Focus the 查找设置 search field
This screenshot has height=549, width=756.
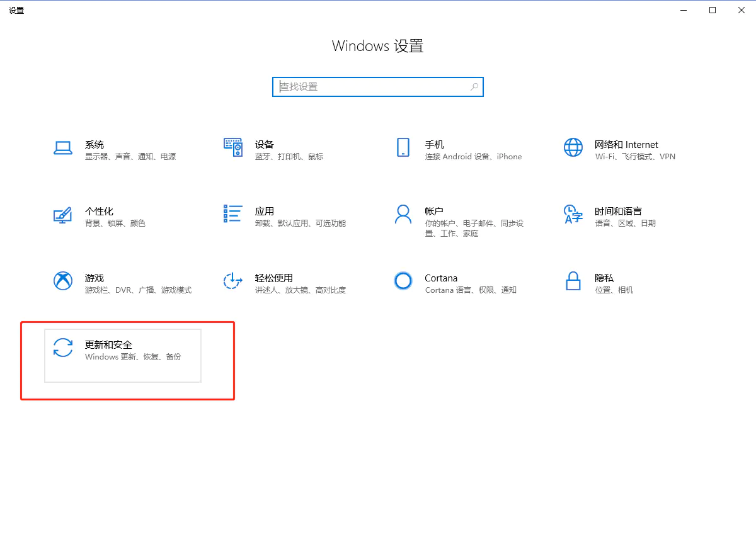[378, 87]
